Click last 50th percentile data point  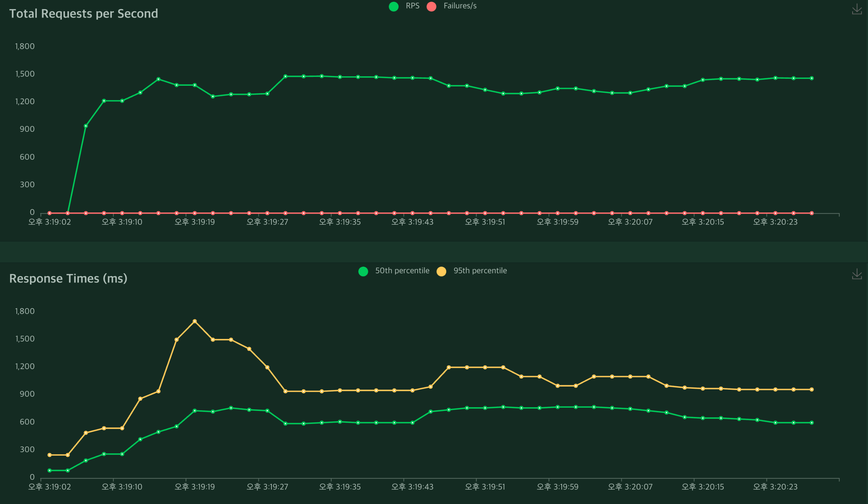(811, 423)
